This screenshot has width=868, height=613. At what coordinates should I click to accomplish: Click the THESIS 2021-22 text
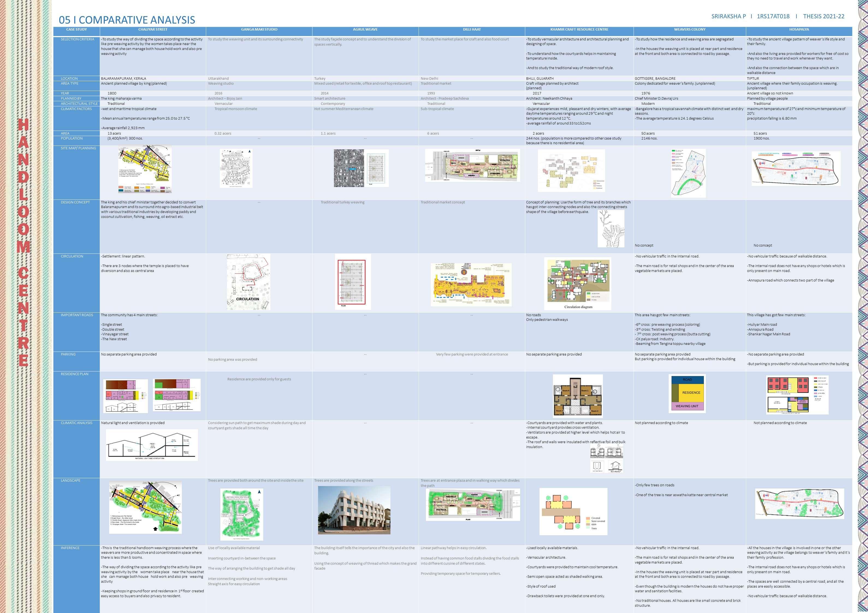click(x=824, y=16)
